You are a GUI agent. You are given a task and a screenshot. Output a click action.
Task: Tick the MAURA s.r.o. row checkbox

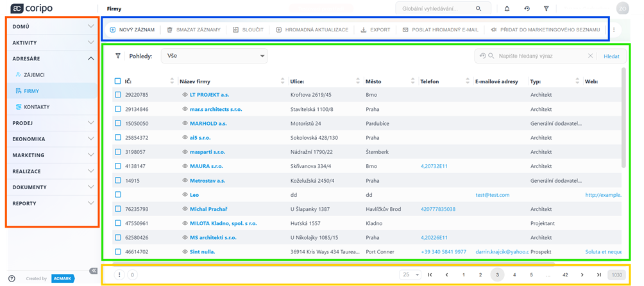(118, 166)
